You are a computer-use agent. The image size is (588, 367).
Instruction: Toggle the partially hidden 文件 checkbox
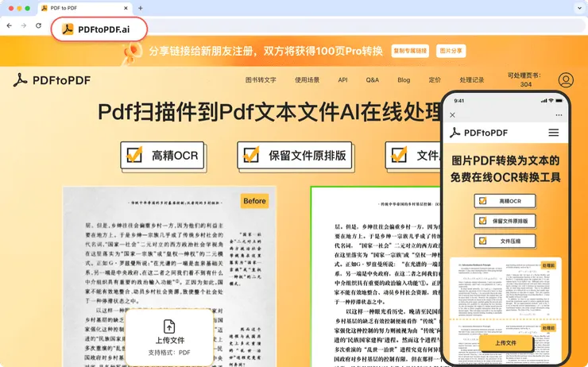(x=399, y=154)
